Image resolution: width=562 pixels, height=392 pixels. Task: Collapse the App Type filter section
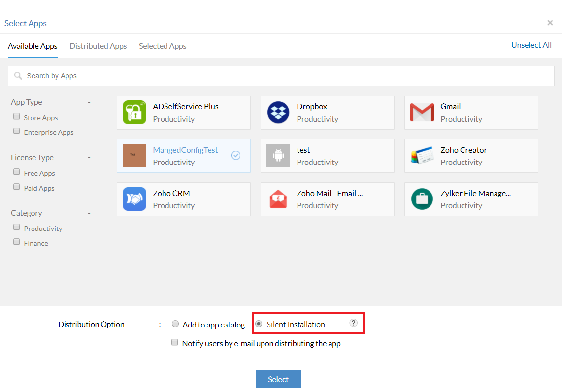click(x=89, y=102)
